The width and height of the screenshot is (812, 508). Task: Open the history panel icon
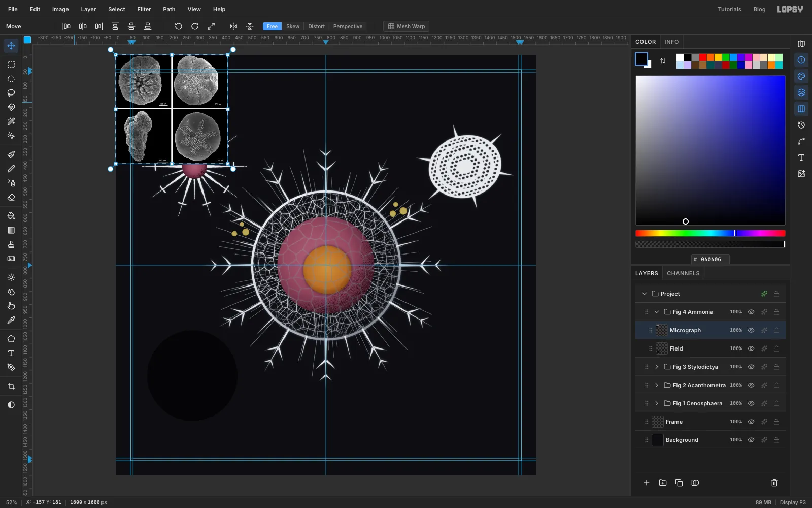(x=801, y=125)
